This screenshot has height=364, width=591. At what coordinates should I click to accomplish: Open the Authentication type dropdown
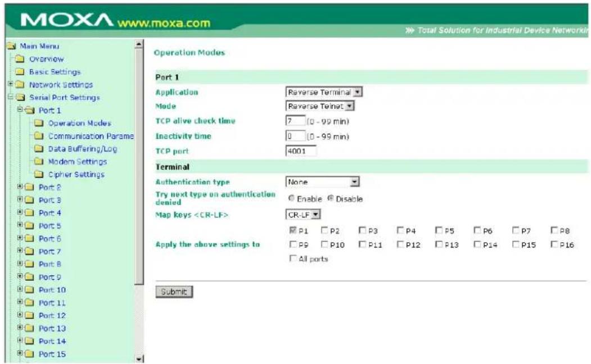click(322, 182)
